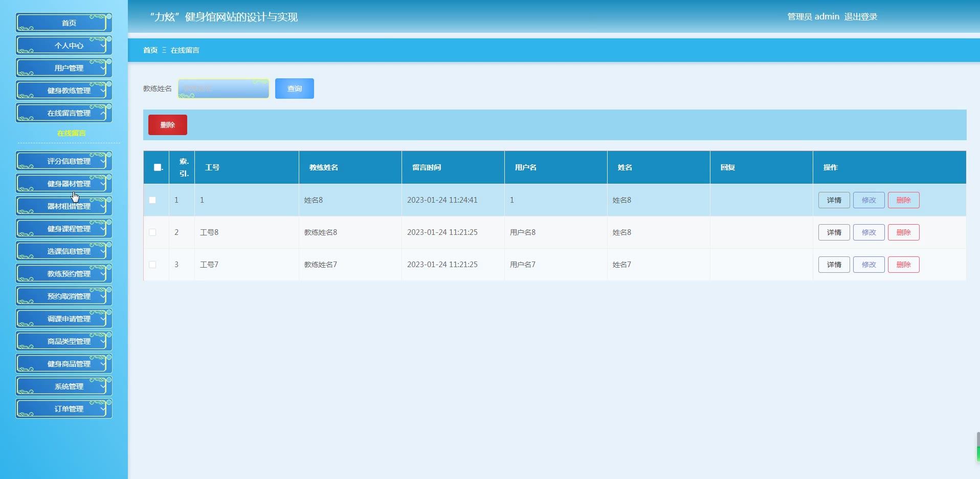Delete the 工号7 row via 删除
The width and height of the screenshot is (980, 479).
[x=903, y=265]
